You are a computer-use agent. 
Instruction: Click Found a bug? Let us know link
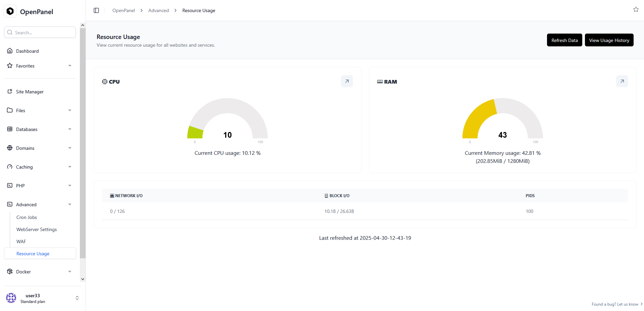[617, 304]
